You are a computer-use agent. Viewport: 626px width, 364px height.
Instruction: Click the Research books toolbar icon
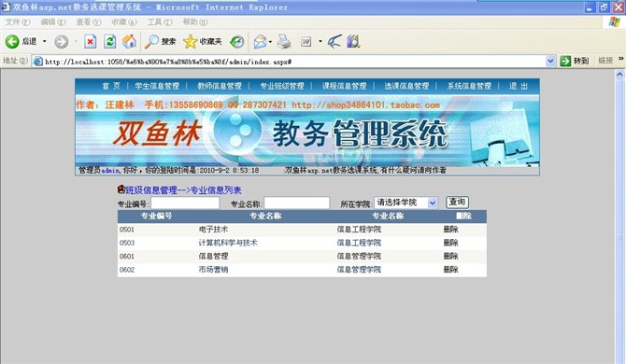[353, 41]
